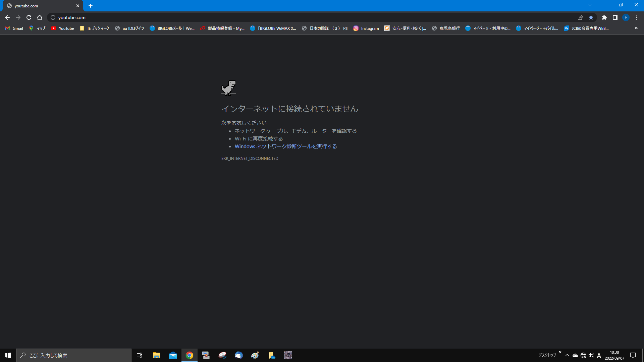
Task: Toggle the IME input mode A indicator
Action: [599, 355]
